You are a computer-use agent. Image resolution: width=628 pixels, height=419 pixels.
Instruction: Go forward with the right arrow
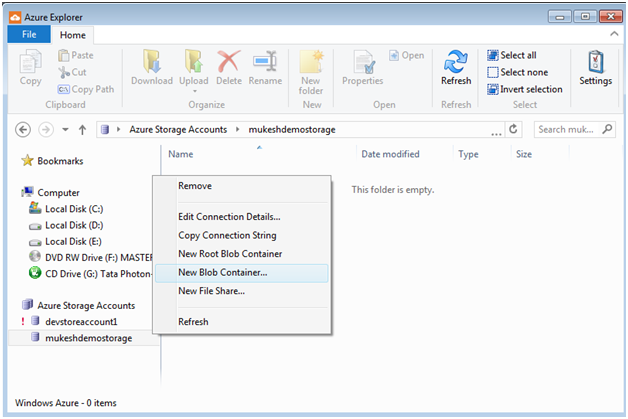(x=46, y=130)
